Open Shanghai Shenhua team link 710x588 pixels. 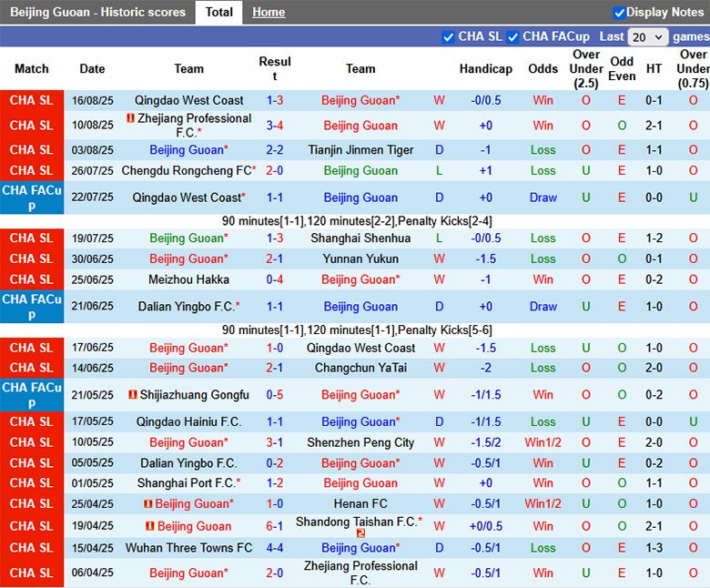coord(360,238)
